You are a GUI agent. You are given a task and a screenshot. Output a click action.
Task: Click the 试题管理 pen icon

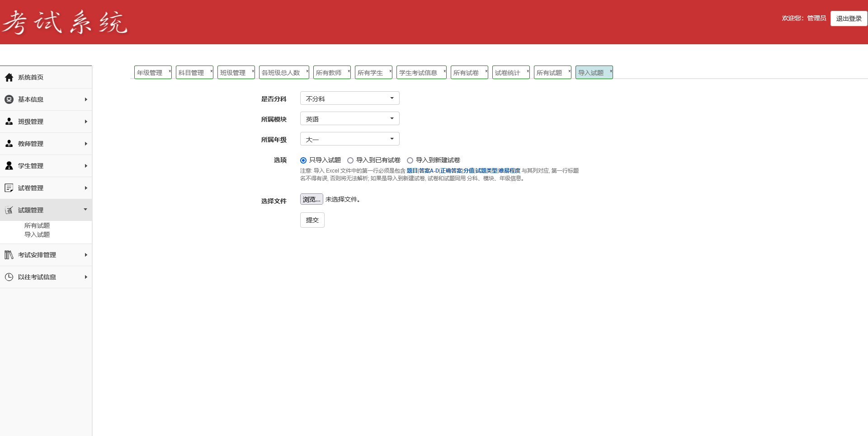pos(9,210)
